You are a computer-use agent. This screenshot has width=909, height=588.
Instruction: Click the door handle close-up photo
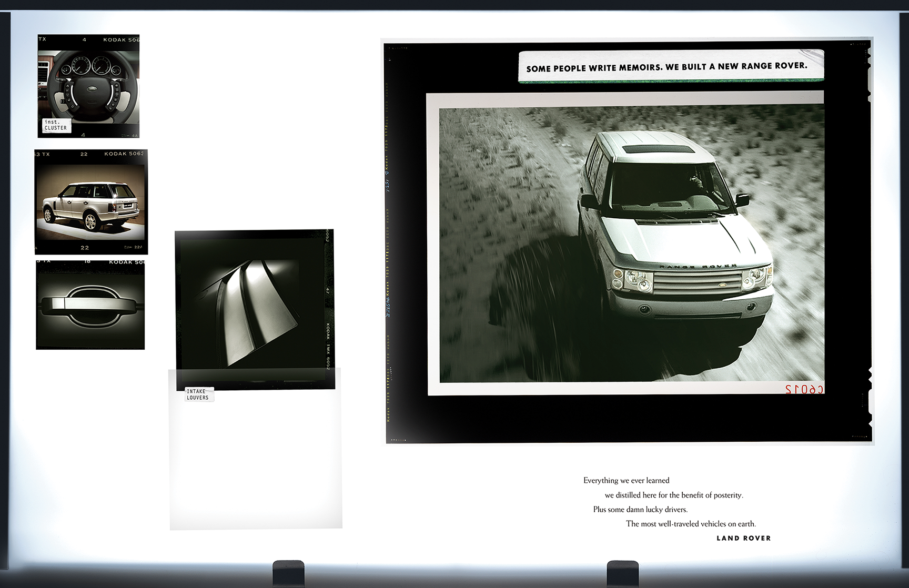(90, 305)
